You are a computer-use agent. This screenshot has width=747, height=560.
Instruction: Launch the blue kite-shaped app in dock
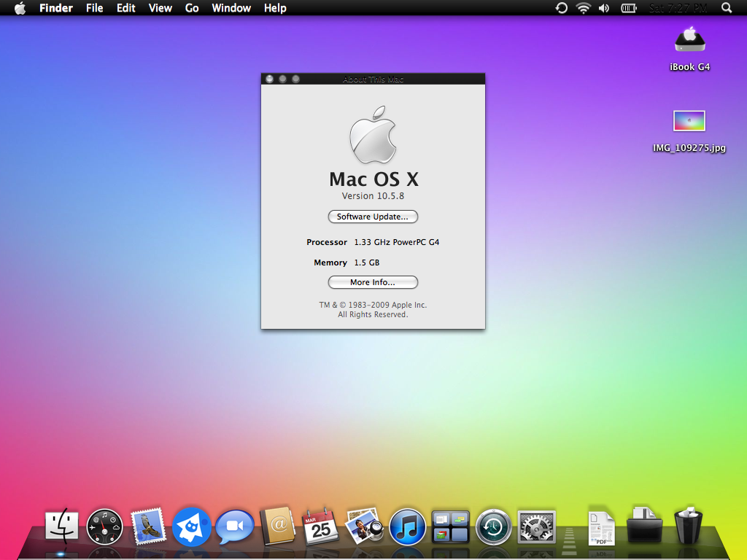point(192,526)
